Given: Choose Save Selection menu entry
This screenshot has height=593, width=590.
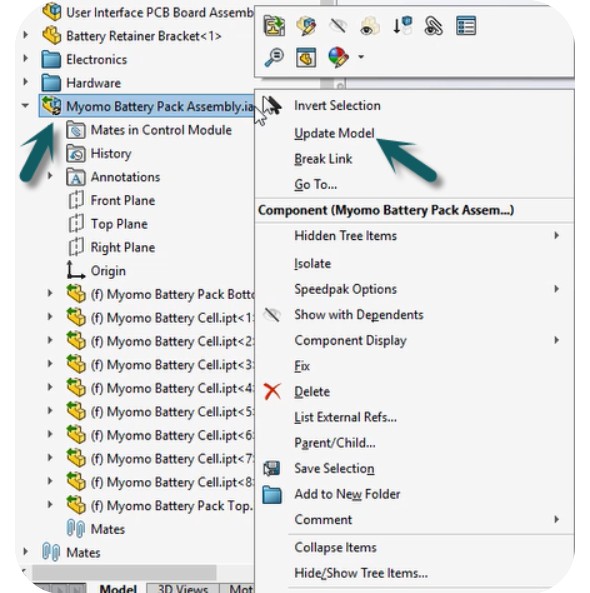Looking at the screenshot, I should pos(334,469).
